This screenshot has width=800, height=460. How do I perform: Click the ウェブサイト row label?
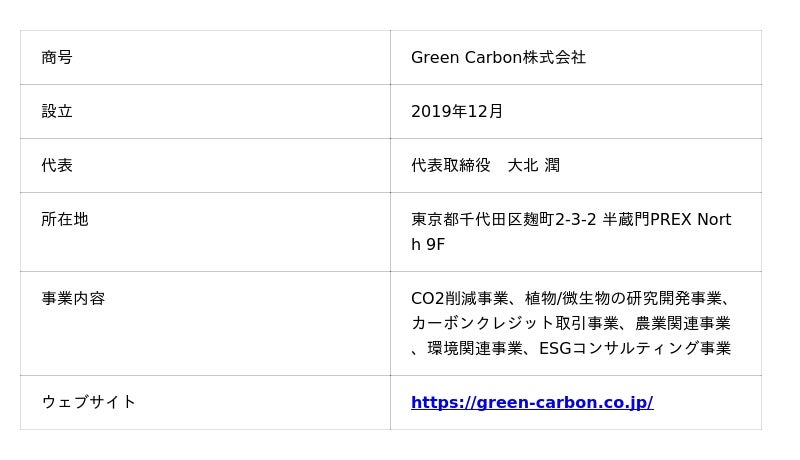[89, 402]
